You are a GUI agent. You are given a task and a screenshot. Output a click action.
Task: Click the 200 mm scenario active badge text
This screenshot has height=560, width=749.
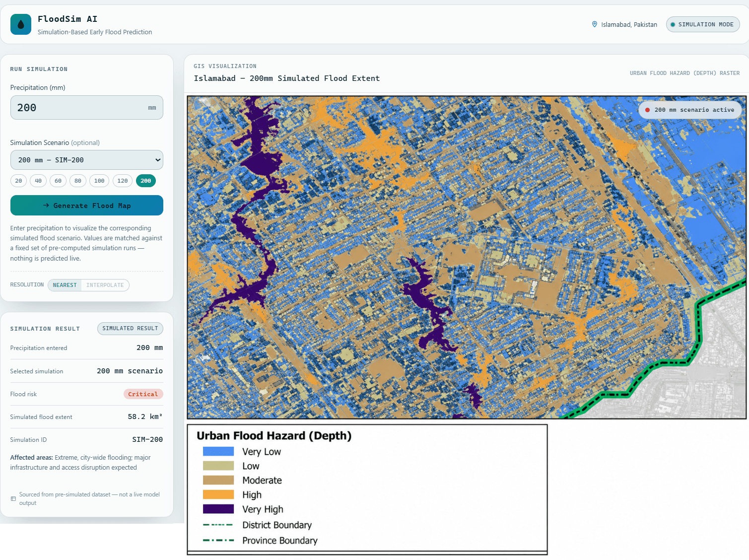pos(694,110)
